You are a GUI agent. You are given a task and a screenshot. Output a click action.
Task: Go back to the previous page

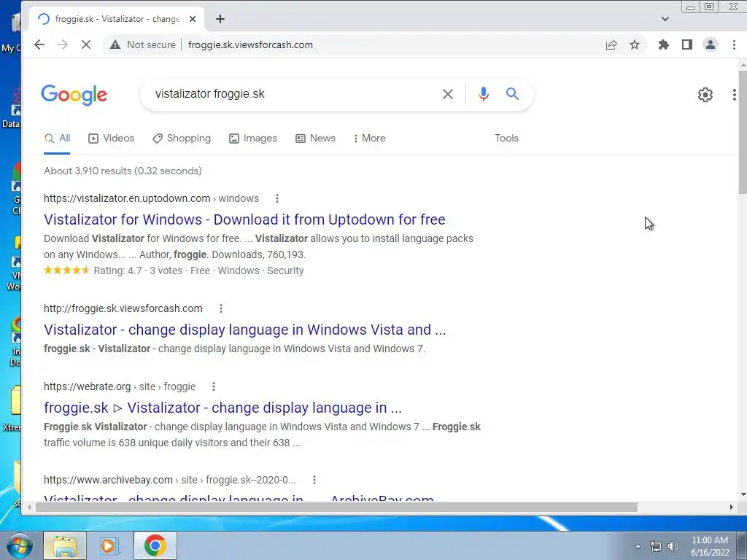pyautogui.click(x=39, y=44)
